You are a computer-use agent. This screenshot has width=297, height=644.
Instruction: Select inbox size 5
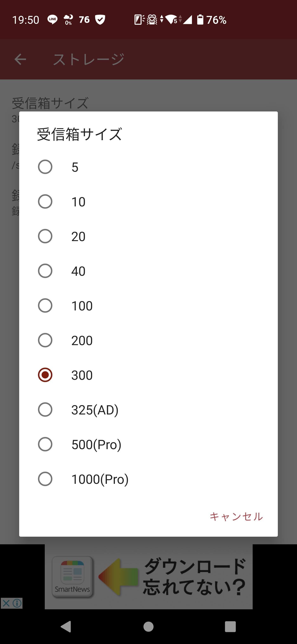coord(148,167)
